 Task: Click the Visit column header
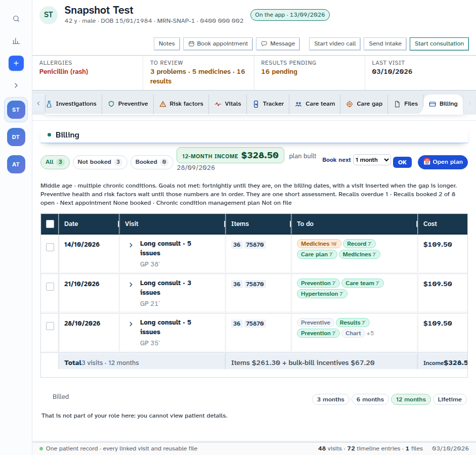click(x=172, y=224)
